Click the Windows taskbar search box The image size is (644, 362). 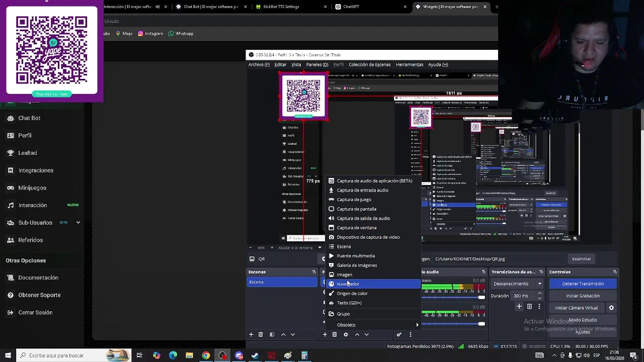[x=73, y=355]
